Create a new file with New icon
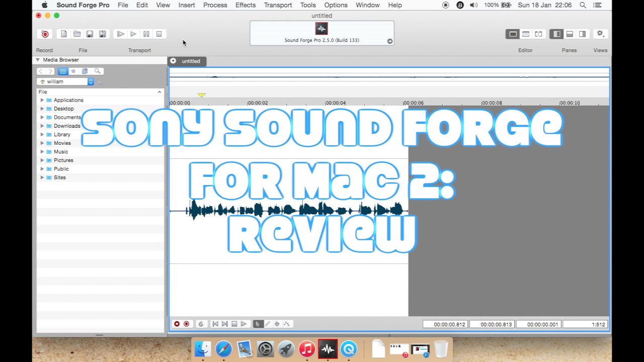644x362 pixels. [64, 34]
